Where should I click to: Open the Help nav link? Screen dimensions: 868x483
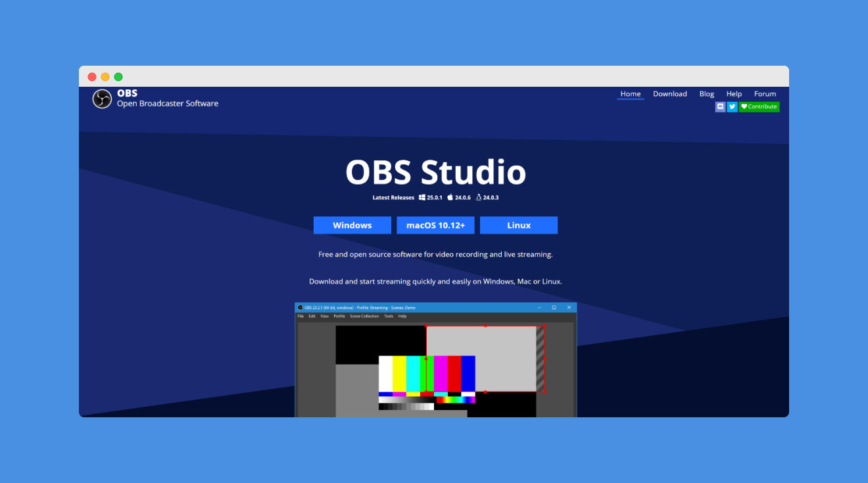click(x=734, y=94)
